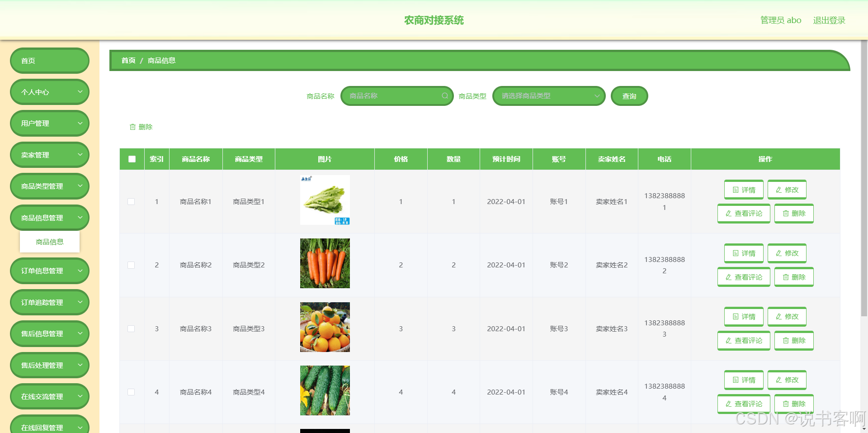Check the checkbox for row 商品名称4
868x433 pixels.
131,392
